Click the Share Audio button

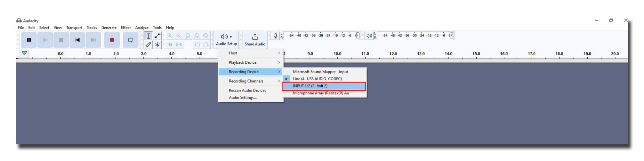pos(255,40)
